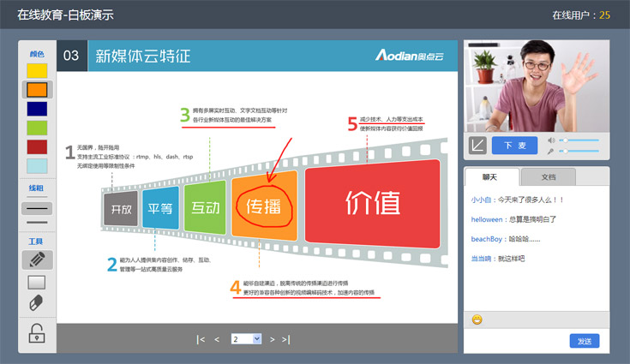Click the chat message input field

pos(516,340)
